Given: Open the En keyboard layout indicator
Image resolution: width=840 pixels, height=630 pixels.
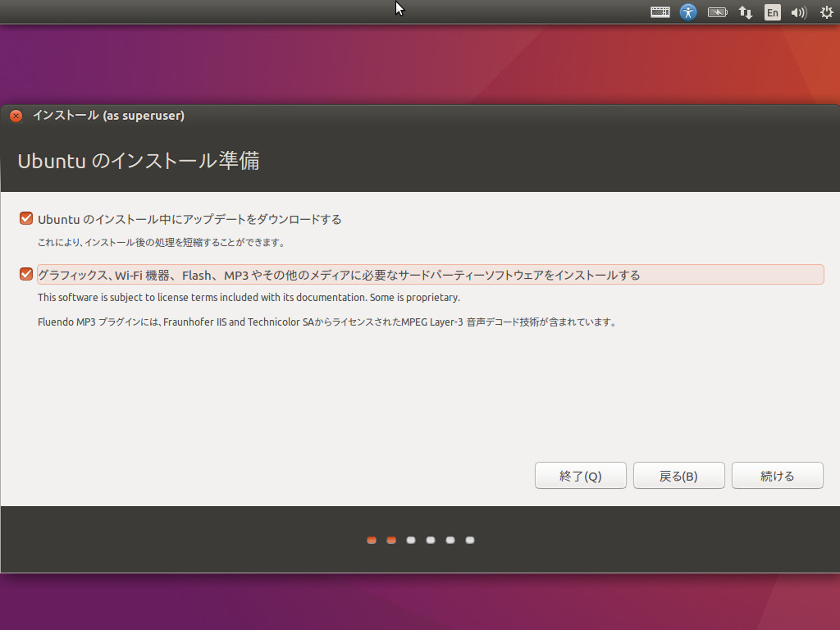Looking at the screenshot, I should (772, 11).
